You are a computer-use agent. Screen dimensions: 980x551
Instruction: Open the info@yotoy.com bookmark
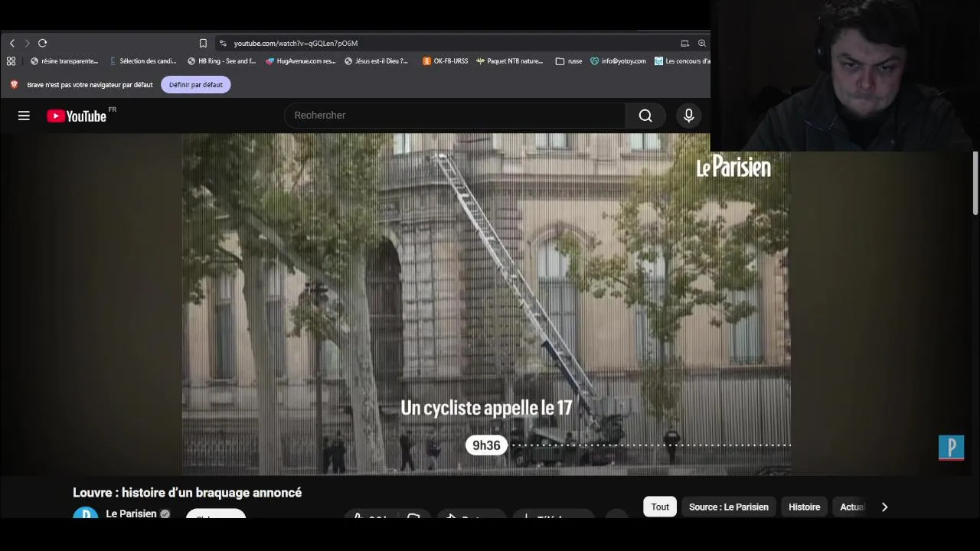(618, 61)
